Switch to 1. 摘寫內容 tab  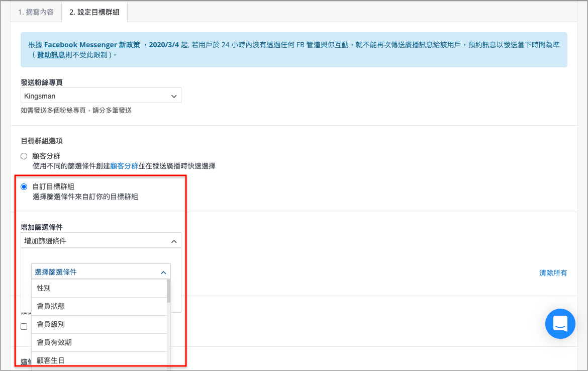(x=36, y=12)
